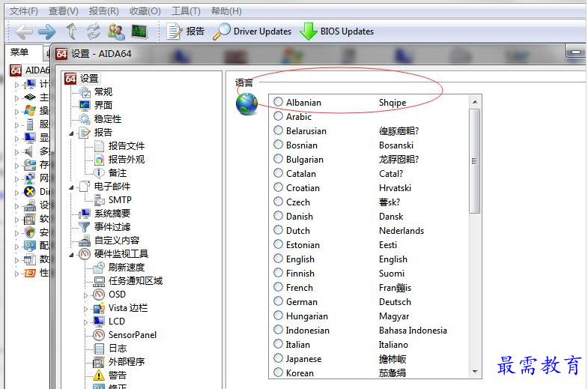The width and height of the screenshot is (588, 389).
Task: Select 事件过滤 funnel icon
Action: tap(85, 227)
